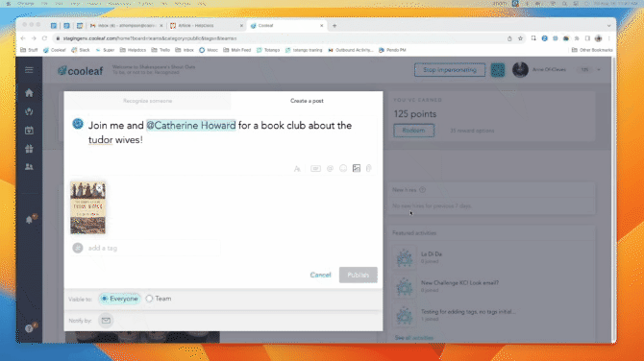The image size is (644, 361).
Task: Click the post text editor area
Action: (223, 139)
